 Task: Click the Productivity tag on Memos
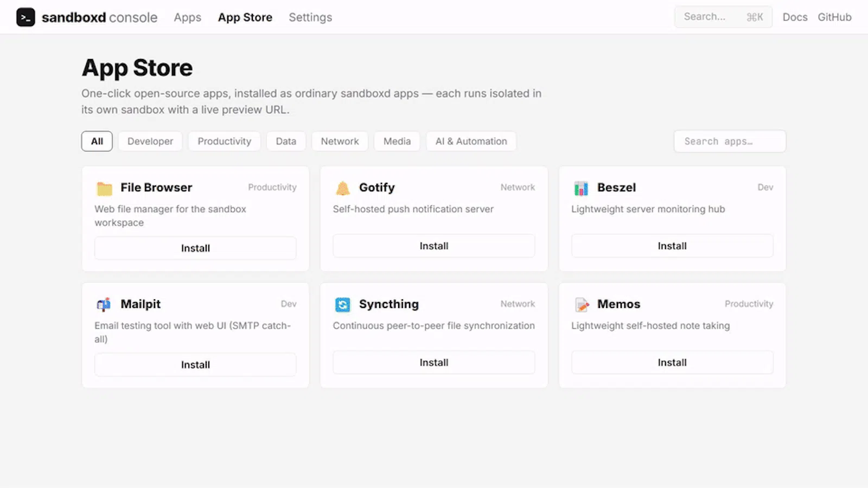click(x=749, y=304)
